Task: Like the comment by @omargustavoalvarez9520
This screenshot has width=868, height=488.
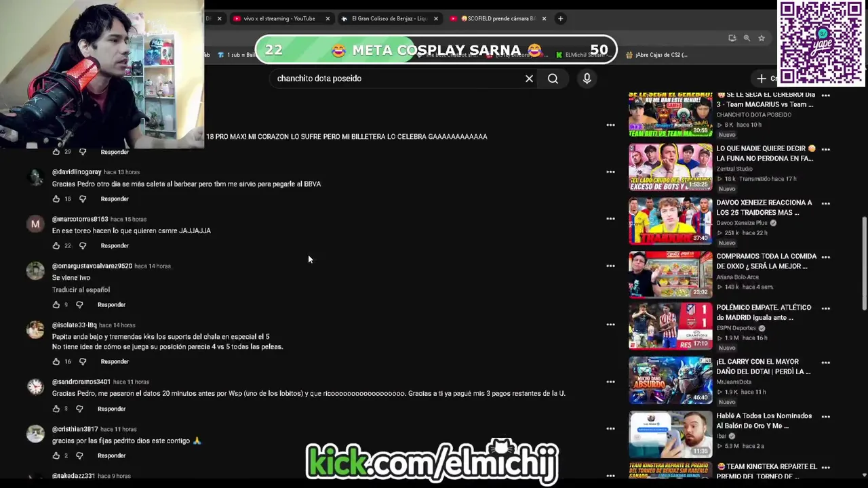Action: [x=56, y=305]
